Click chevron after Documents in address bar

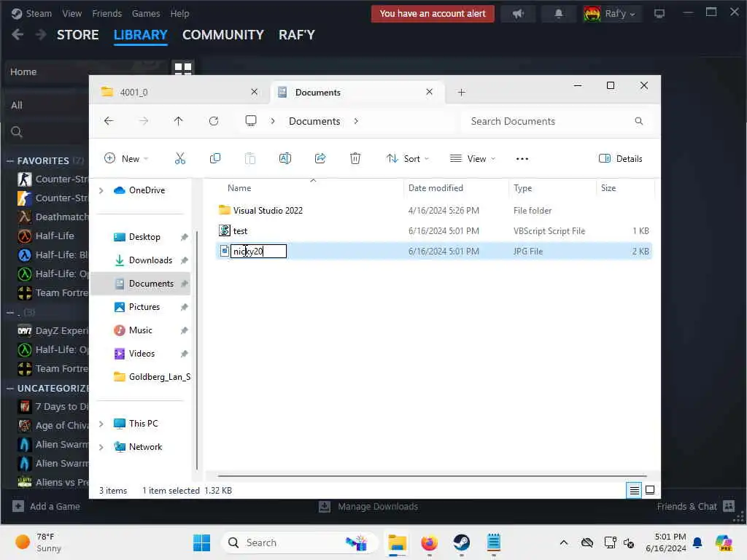click(x=356, y=121)
